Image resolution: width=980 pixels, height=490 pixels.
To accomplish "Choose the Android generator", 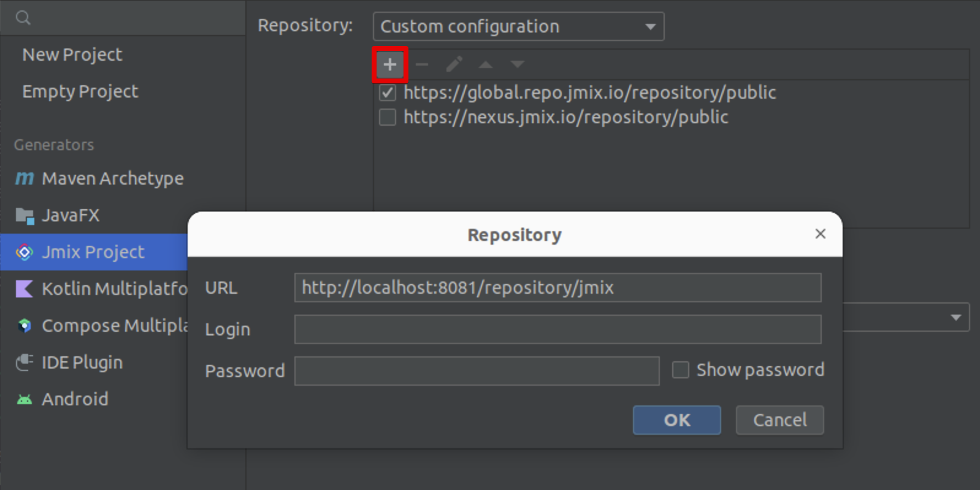I will click(74, 399).
